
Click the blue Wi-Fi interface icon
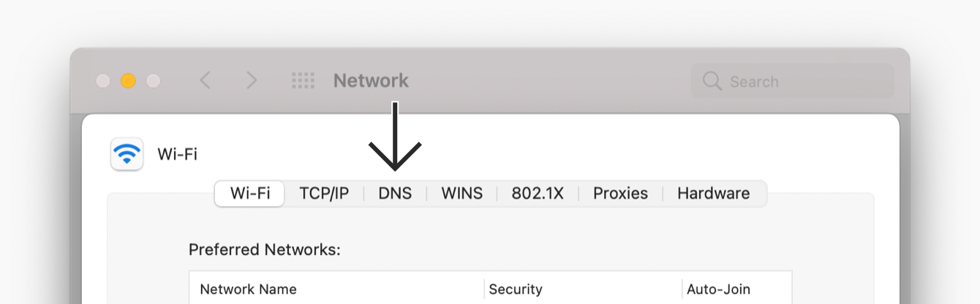pyautogui.click(x=127, y=154)
